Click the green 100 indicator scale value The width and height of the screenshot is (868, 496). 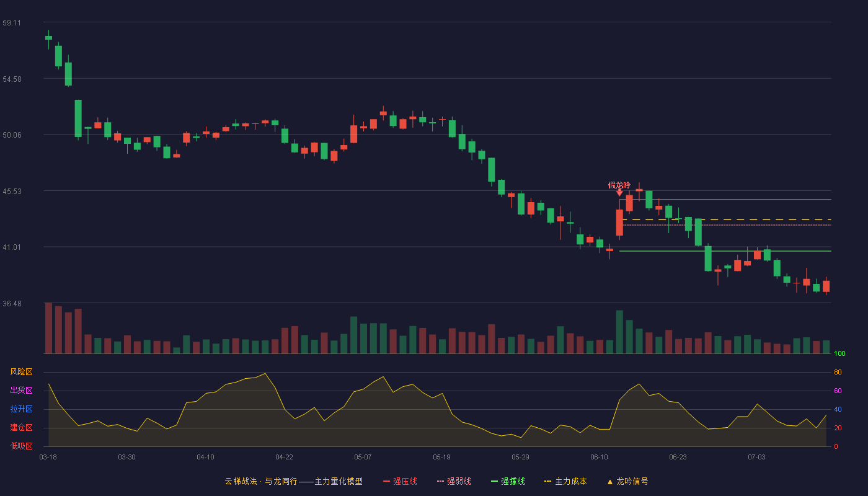840,353
